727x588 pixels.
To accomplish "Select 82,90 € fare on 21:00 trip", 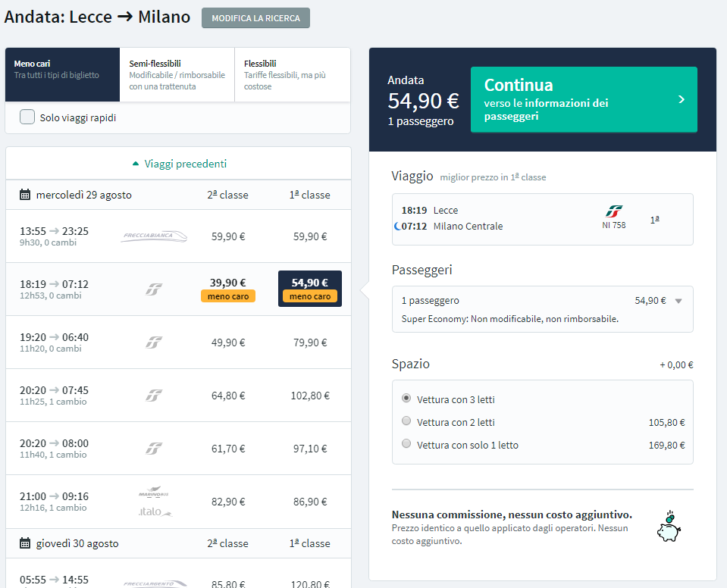I will [x=228, y=502].
